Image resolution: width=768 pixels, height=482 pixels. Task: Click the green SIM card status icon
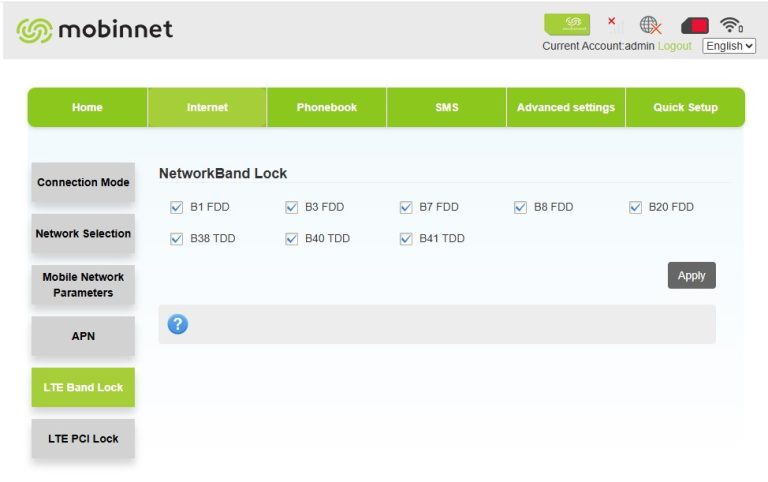tap(566, 24)
